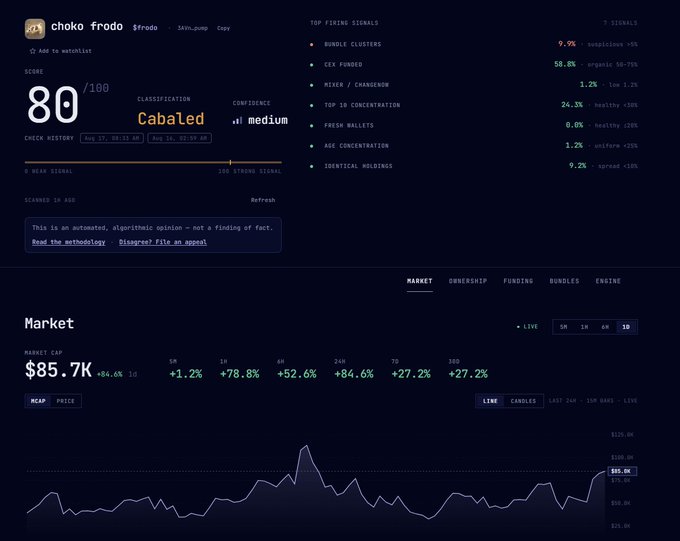This screenshot has height=541, width=680.
Task: Switch to the Ownership tab
Action: coord(468,281)
